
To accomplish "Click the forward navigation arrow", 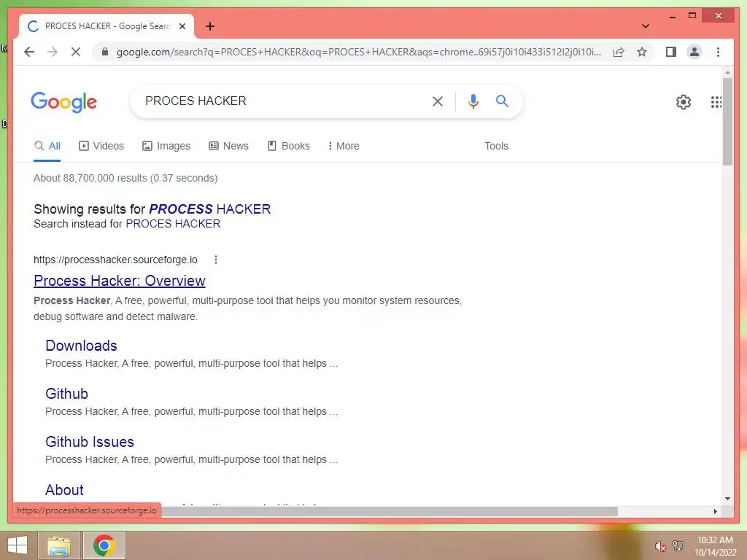I will (53, 52).
